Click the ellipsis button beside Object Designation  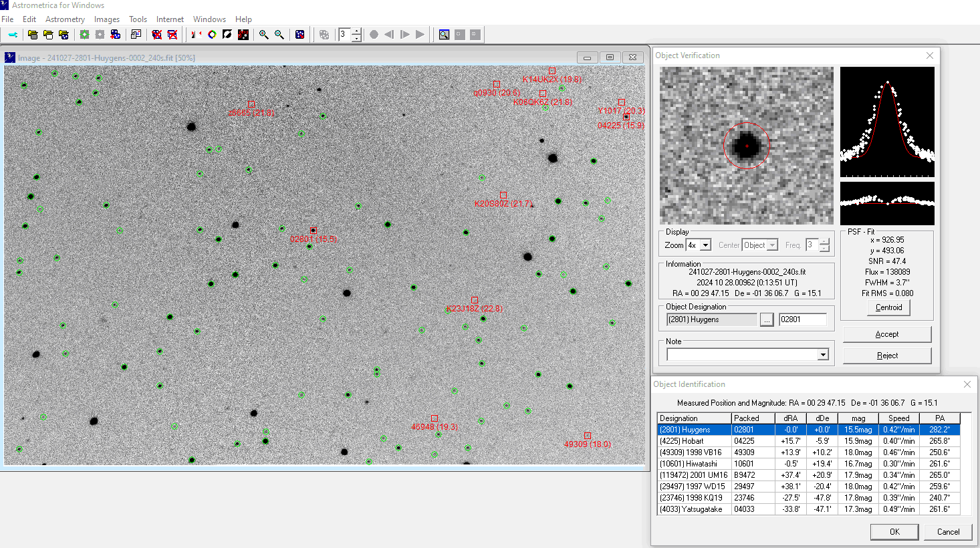[x=767, y=319]
